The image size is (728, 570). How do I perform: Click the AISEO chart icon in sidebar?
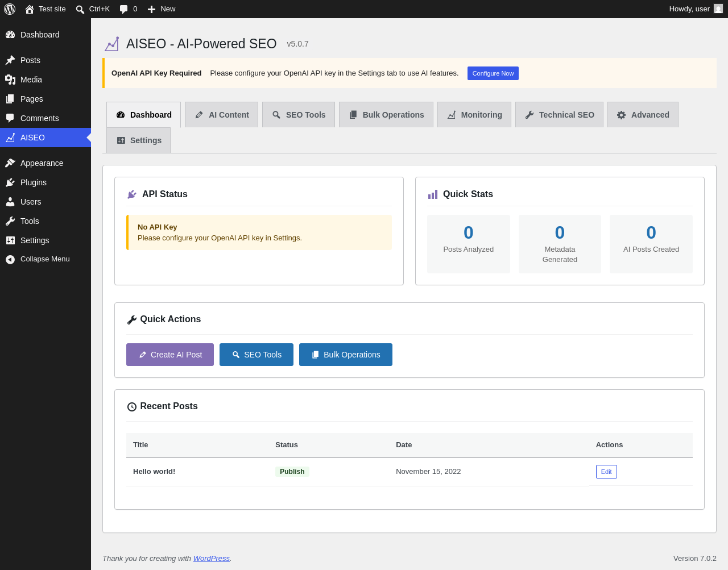[x=10, y=138]
